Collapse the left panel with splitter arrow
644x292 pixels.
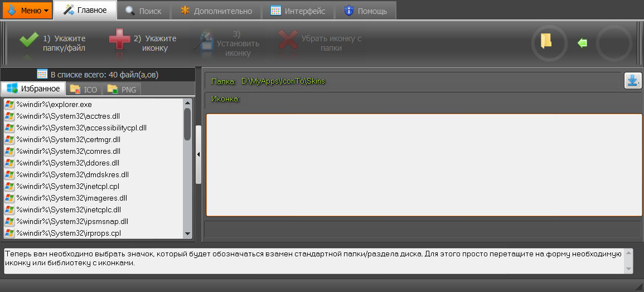(x=198, y=154)
